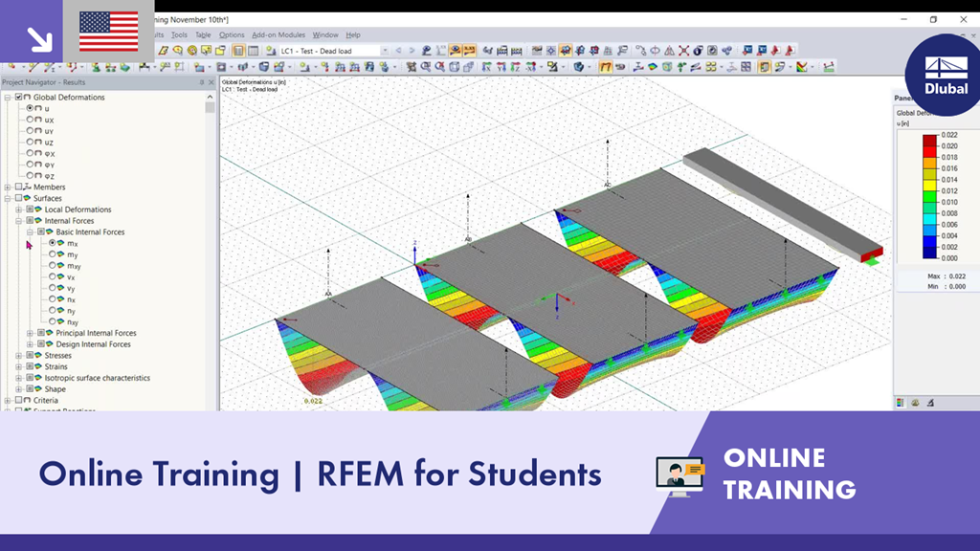Click the view in Z direction icon
The height and width of the screenshot is (551, 980).
pyautogui.click(x=516, y=67)
